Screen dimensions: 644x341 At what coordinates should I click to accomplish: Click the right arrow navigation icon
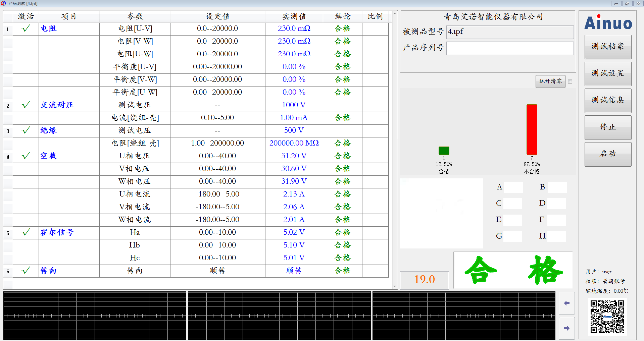(566, 328)
